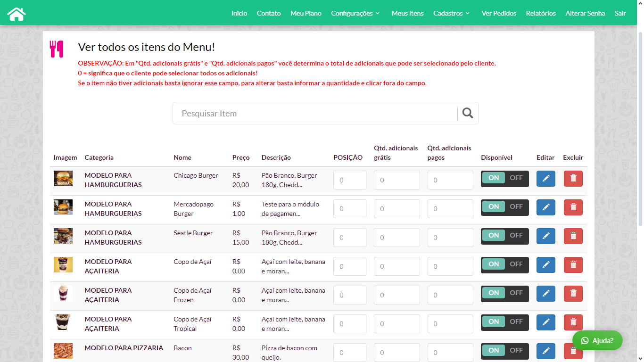This screenshot has height=362, width=644.
Task: Delete the Chicago Burger item
Action: (x=573, y=179)
